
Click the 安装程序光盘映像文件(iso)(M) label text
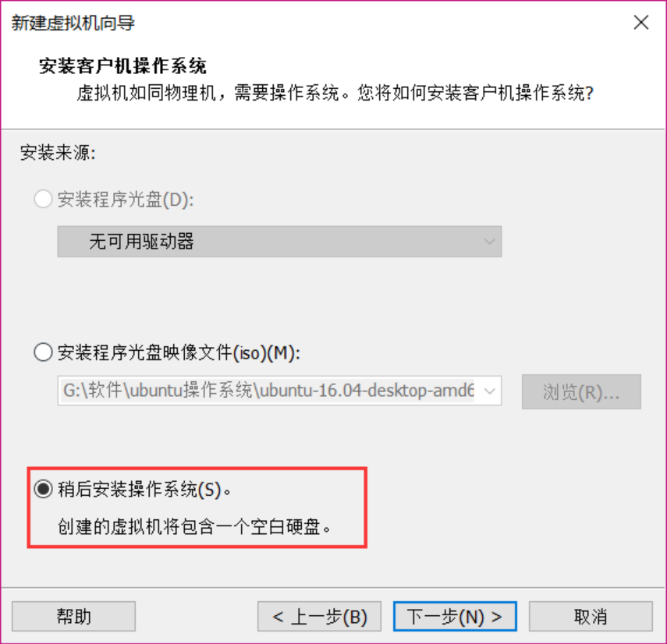pyautogui.click(x=179, y=352)
